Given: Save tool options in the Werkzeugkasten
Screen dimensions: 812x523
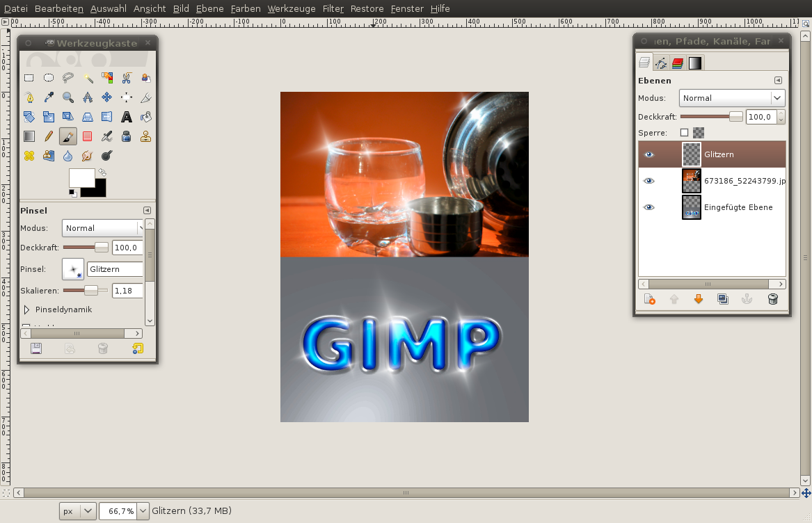Looking at the screenshot, I should tap(35, 348).
